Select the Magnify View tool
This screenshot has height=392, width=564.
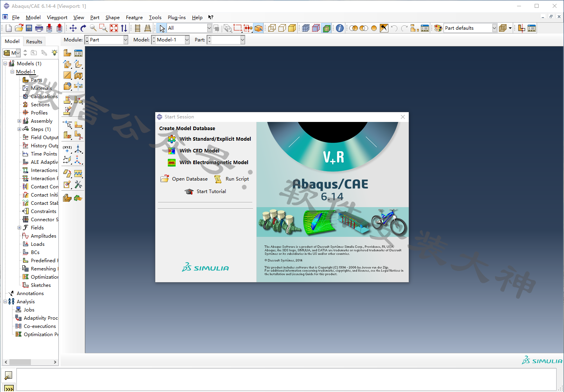93,28
